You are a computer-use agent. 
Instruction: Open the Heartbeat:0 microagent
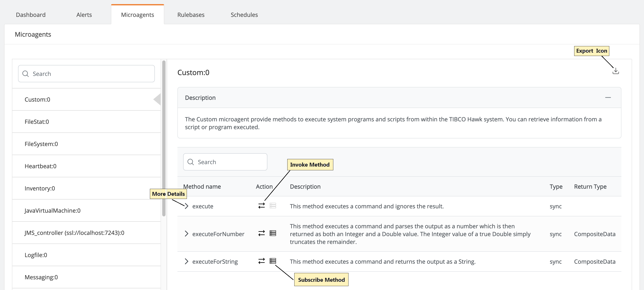point(40,166)
